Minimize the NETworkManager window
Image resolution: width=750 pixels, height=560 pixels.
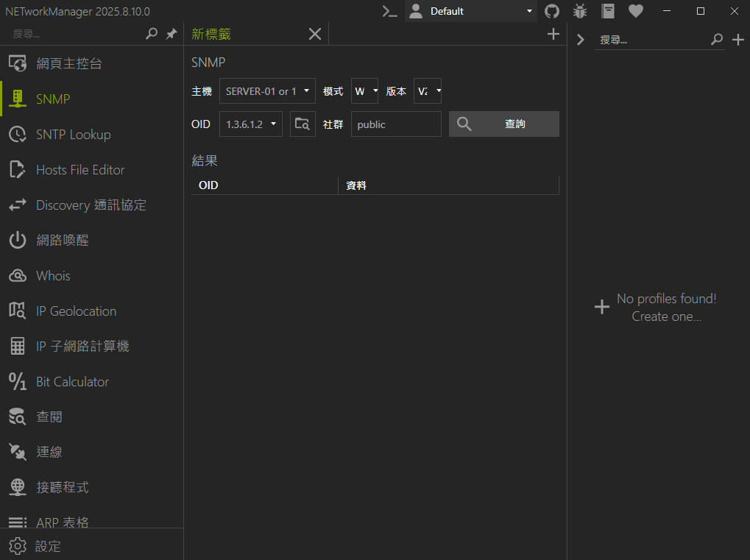(x=667, y=11)
